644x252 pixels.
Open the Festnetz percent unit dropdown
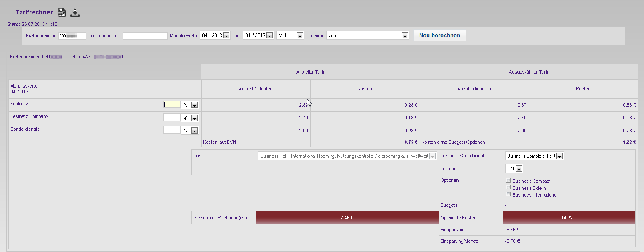click(194, 105)
